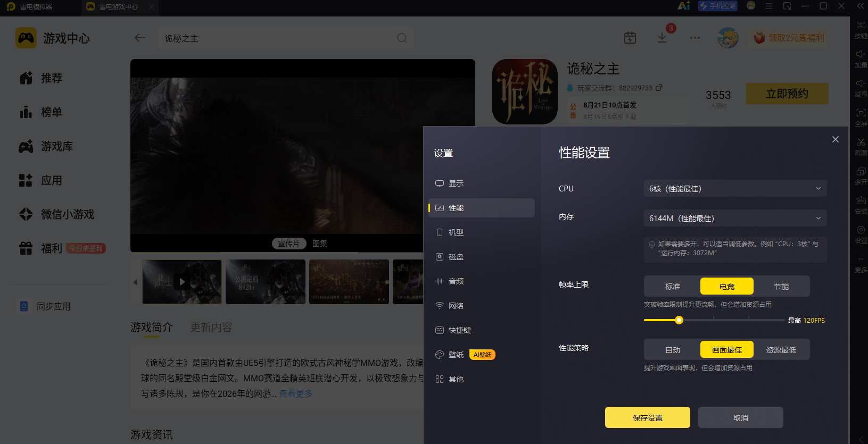Open 壁纸 wallpaper settings section
The width and height of the screenshot is (868, 444).
pos(482,355)
